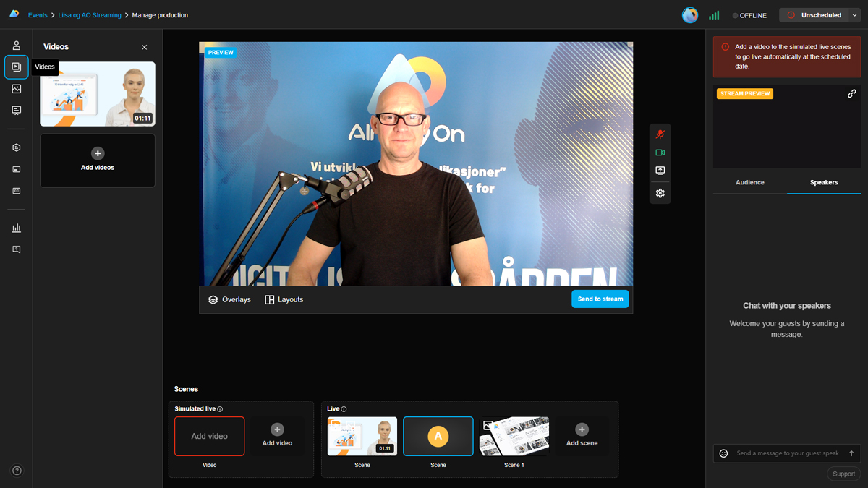This screenshot has height=488, width=868.
Task: Click the app logo in top bar
Action: tap(14, 14)
